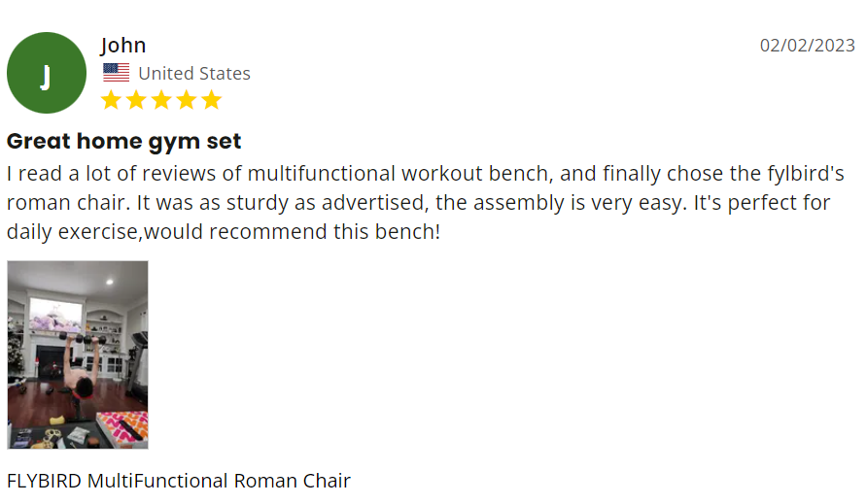Click the reviewer name John
867x504 pixels.
pyautogui.click(x=123, y=45)
